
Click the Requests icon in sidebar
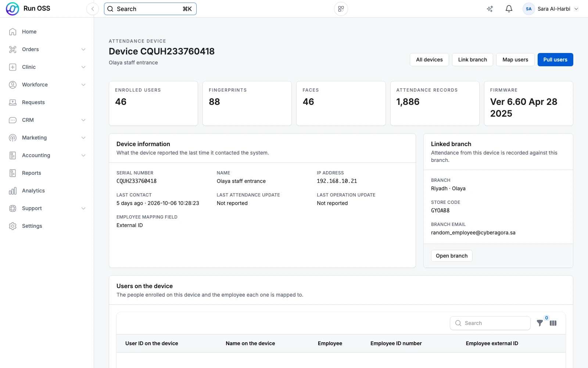pyautogui.click(x=12, y=102)
